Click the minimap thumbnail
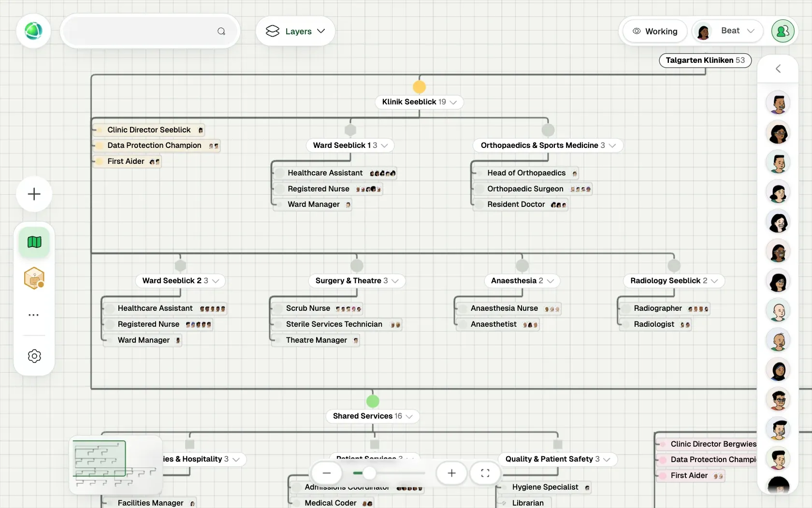The width and height of the screenshot is (812, 508). click(x=116, y=464)
